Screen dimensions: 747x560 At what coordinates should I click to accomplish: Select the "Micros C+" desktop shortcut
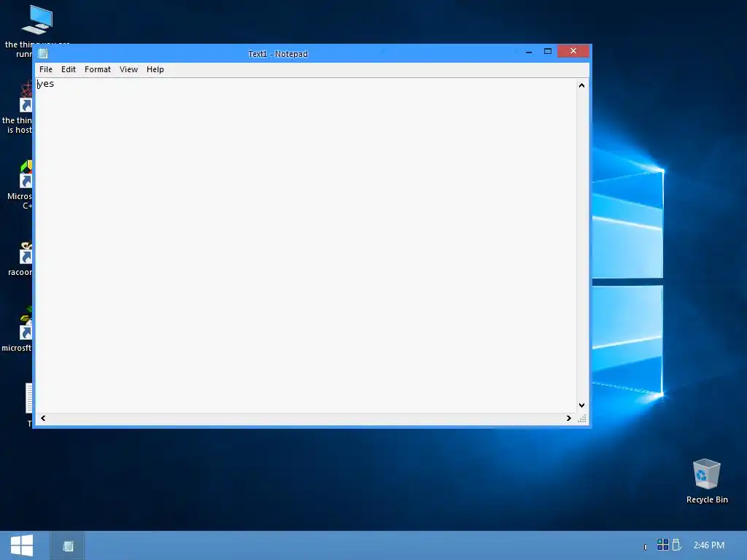tap(20, 186)
